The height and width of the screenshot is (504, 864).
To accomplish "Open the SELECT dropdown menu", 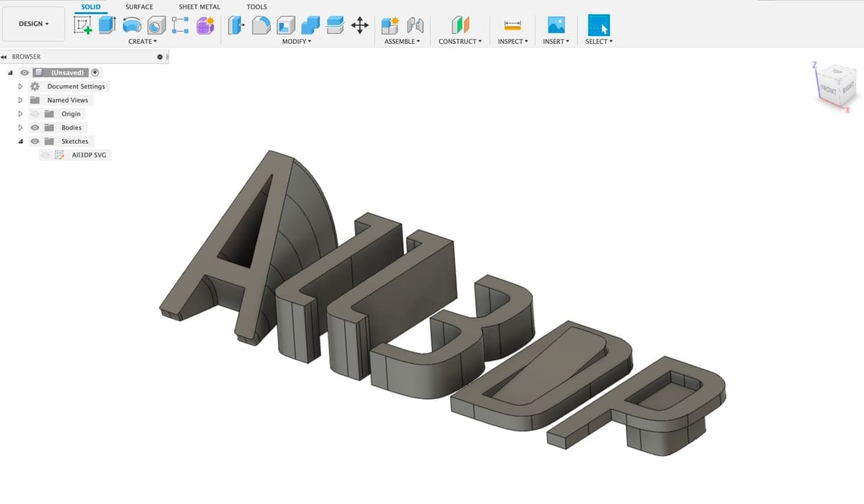I will point(599,42).
